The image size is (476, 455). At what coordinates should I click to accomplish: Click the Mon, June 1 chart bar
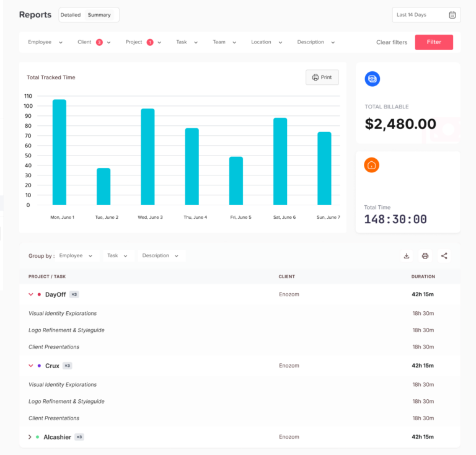point(59,152)
